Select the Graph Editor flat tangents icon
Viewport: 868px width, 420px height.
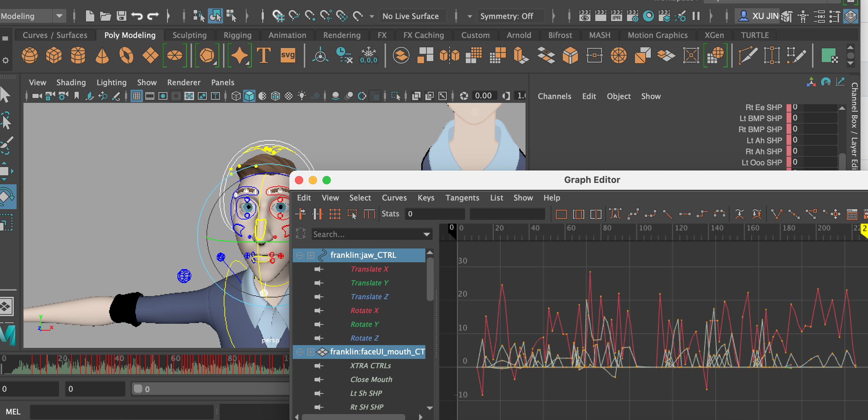coord(685,214)
